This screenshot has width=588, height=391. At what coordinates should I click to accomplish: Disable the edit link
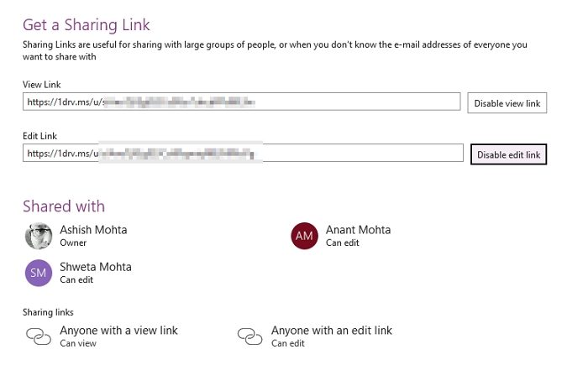508,154
